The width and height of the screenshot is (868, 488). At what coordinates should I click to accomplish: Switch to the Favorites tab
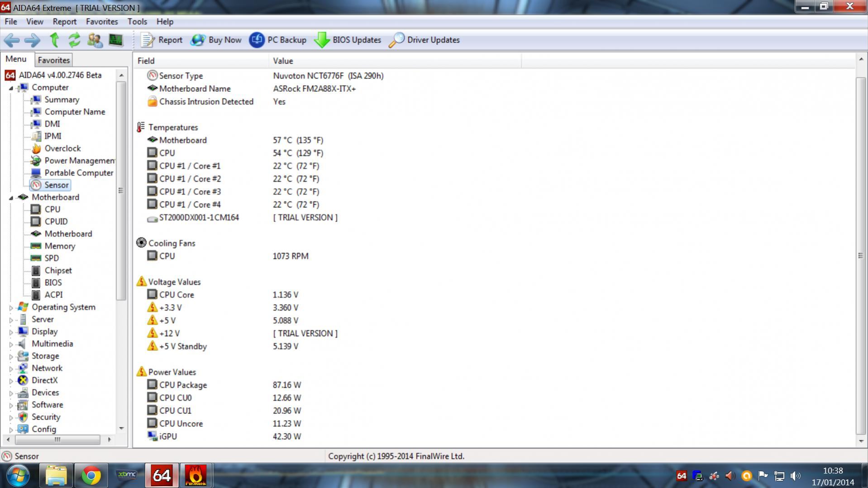pyautogui.click(x=53, y=60)
